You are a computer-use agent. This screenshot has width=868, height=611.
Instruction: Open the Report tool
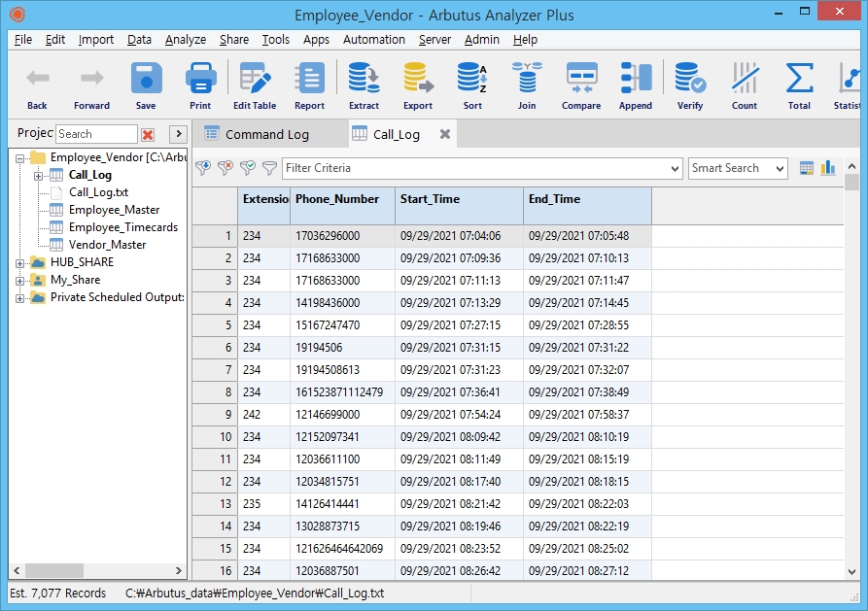(x=309, y=85)
